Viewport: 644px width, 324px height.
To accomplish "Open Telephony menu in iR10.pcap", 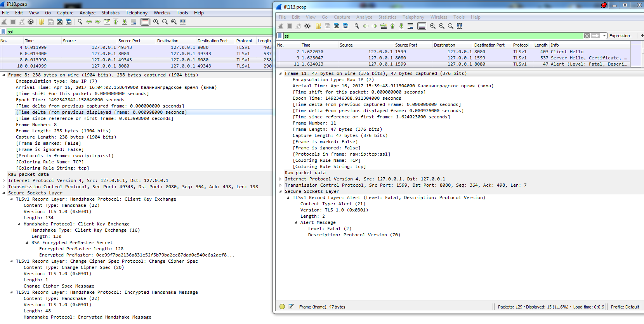I will pyautogui.click(x=137, y=13).
